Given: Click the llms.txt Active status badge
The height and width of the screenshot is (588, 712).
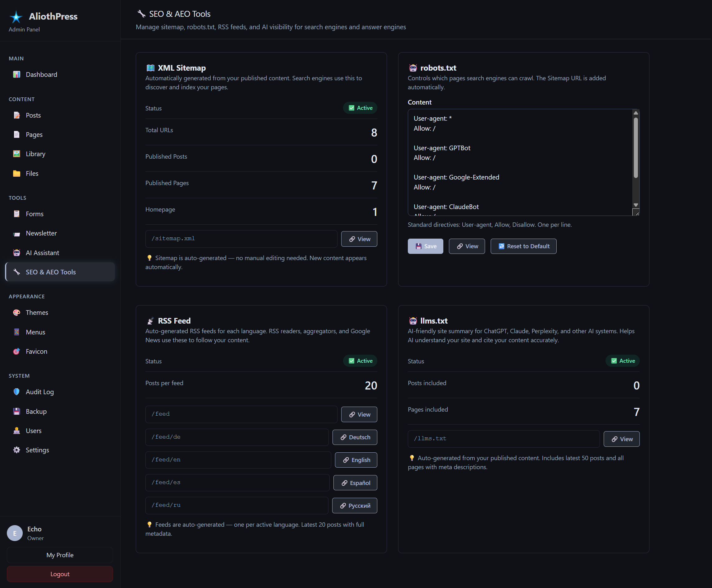Looking at the screenshot, I should pos(622,361).
